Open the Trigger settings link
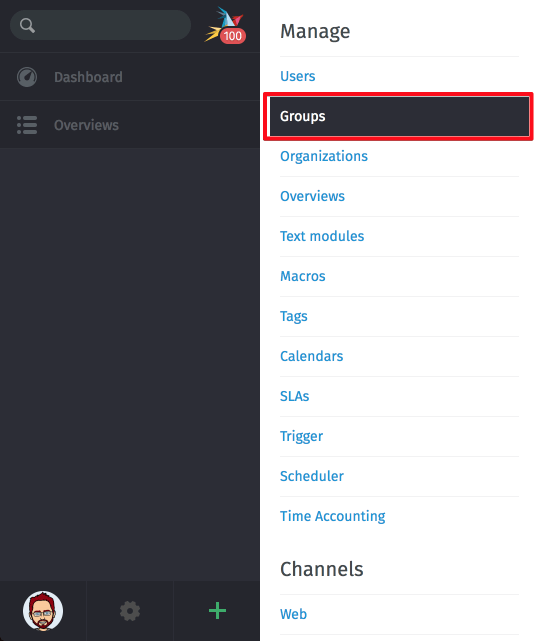The height and width of the screenshot is (641, 539). 301,436
